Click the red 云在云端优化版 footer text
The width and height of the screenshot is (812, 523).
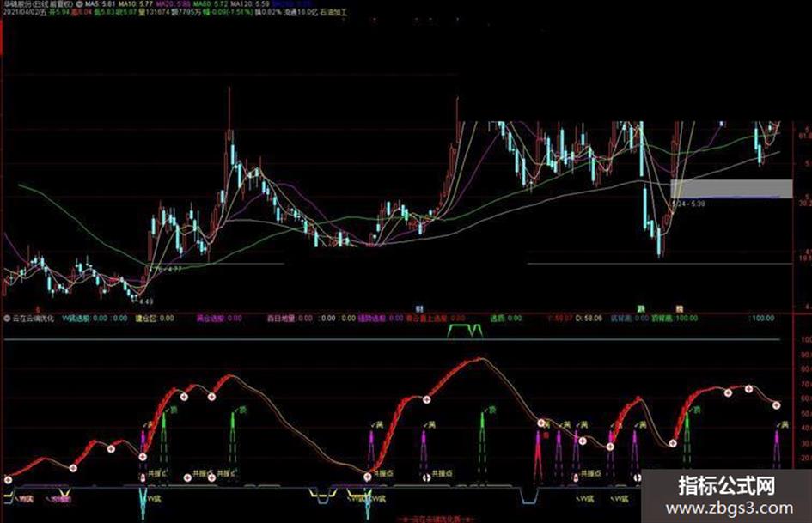point(435,519)
